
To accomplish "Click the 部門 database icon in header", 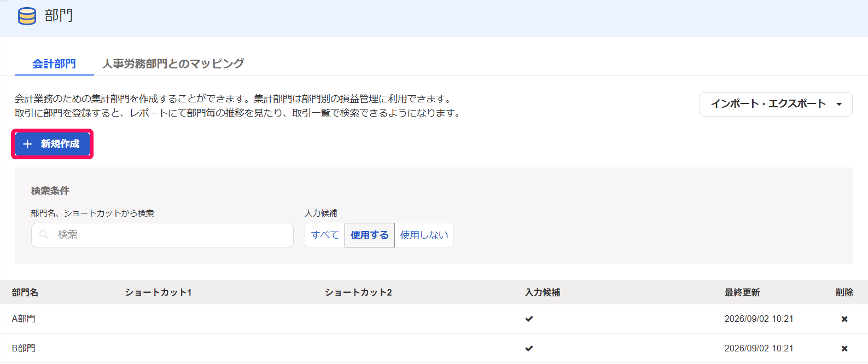I will [x=27, y=16].
